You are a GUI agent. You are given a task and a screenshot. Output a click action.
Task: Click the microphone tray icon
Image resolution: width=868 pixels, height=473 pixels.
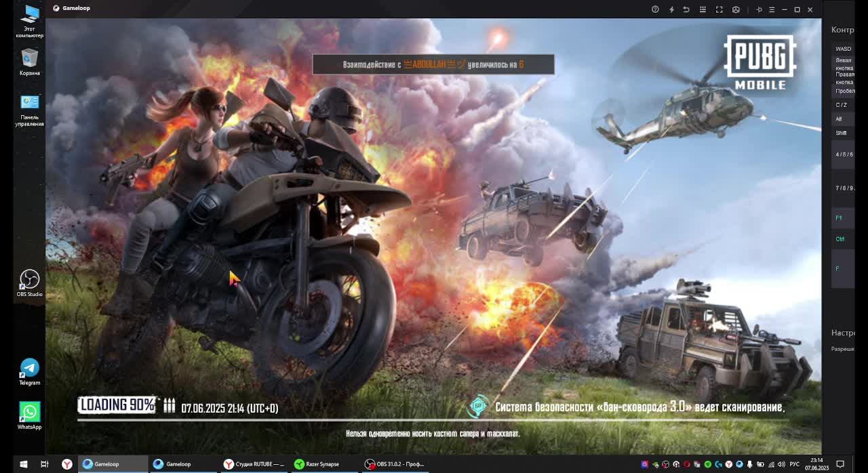click(750, 464)
